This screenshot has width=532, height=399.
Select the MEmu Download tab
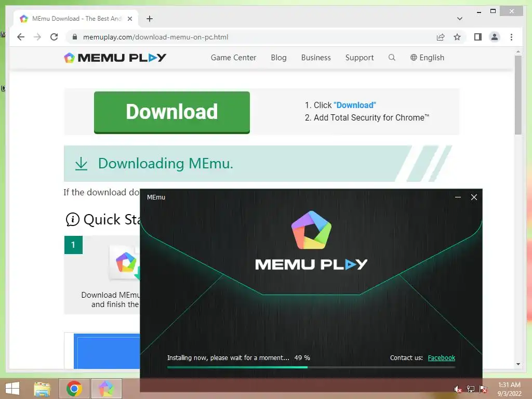pos(76,19)
